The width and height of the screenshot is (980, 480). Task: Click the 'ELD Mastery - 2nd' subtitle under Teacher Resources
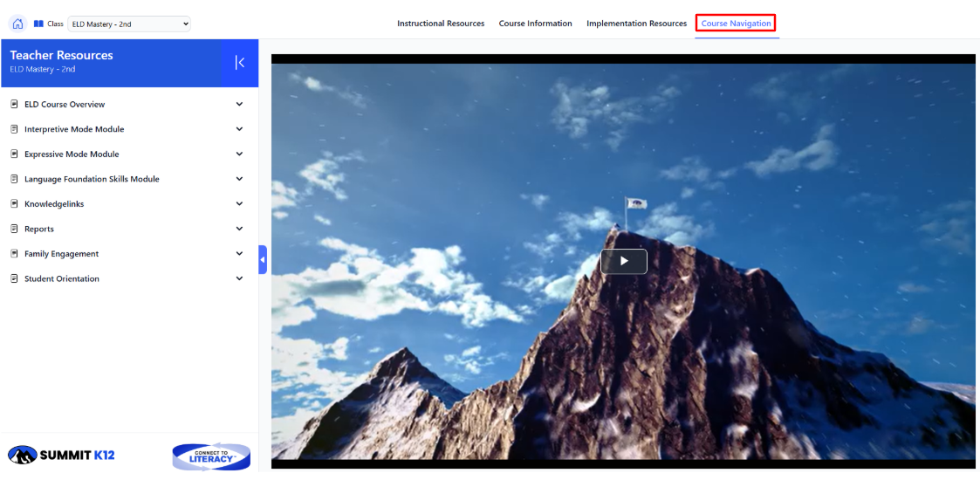[43, 69]
